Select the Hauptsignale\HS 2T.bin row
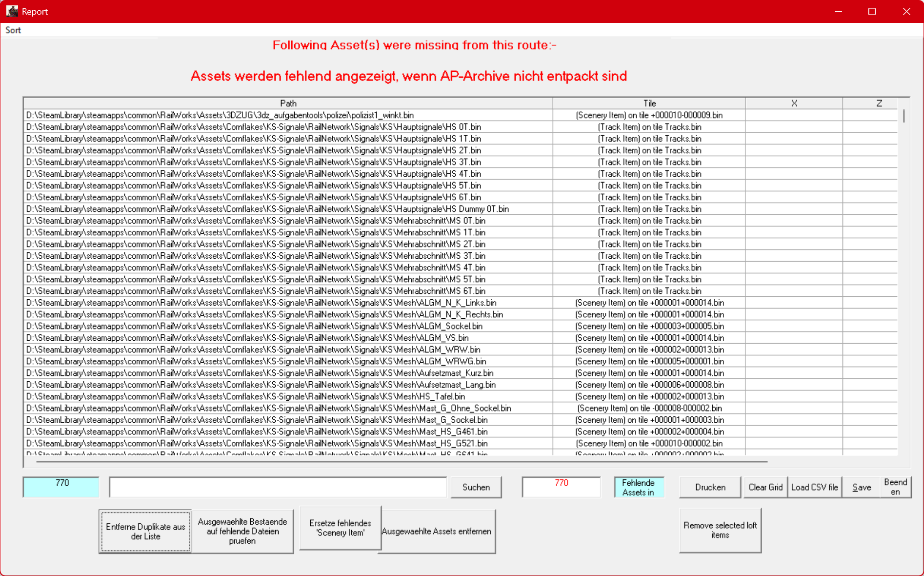Viewport: 924px width, 576px height. pos(288,150)
